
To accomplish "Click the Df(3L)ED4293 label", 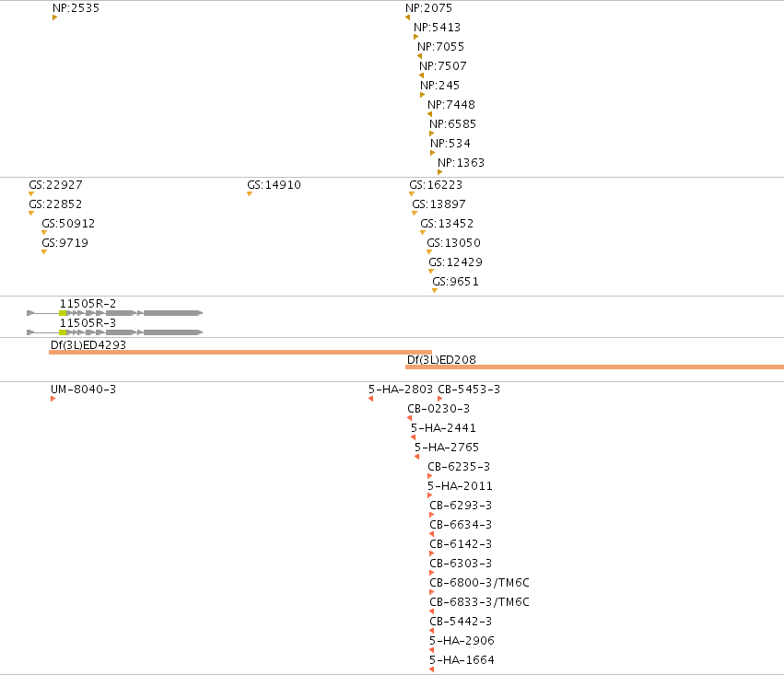I will [x=88, y=345].
